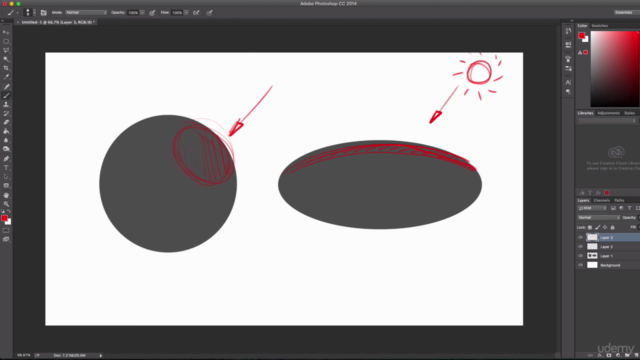Click the zoom percentage field
The width and height of the screenshot is (640, 360).
pos(24,356)
